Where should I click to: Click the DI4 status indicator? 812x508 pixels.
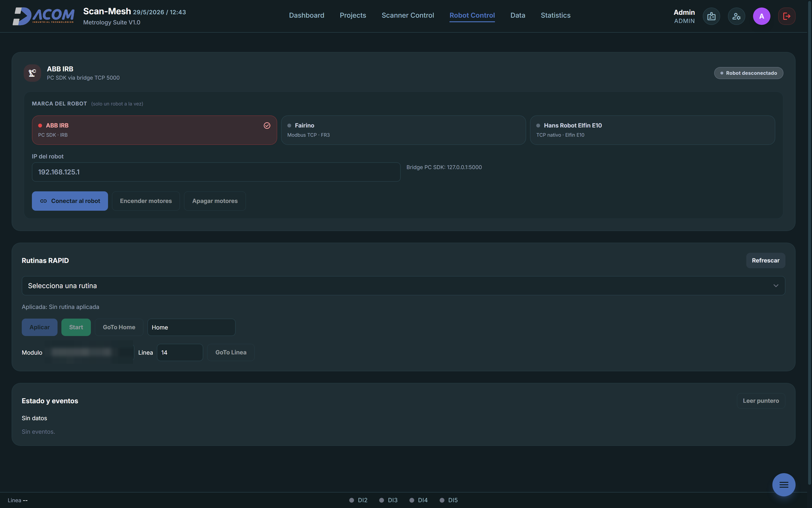[419, 500]
